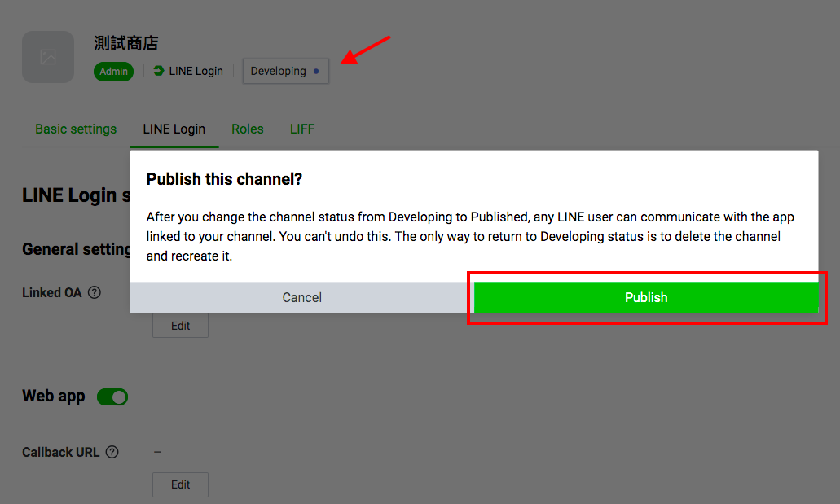This screenshot has height=504, width=840.
Task: Open the Linked OA help question mark
Action: 95,292
